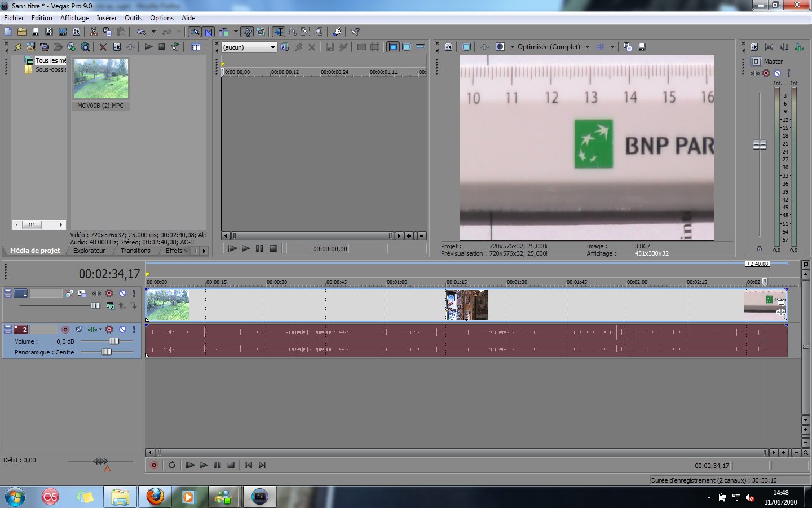
Task: Import media via the lightning icon
Action: 17,47
